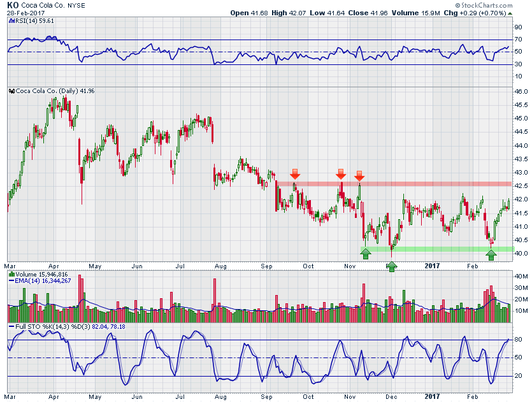Click the EMA(14) blue legend line icon
This screenshot has width=532, height=404.
coord(11,280)
